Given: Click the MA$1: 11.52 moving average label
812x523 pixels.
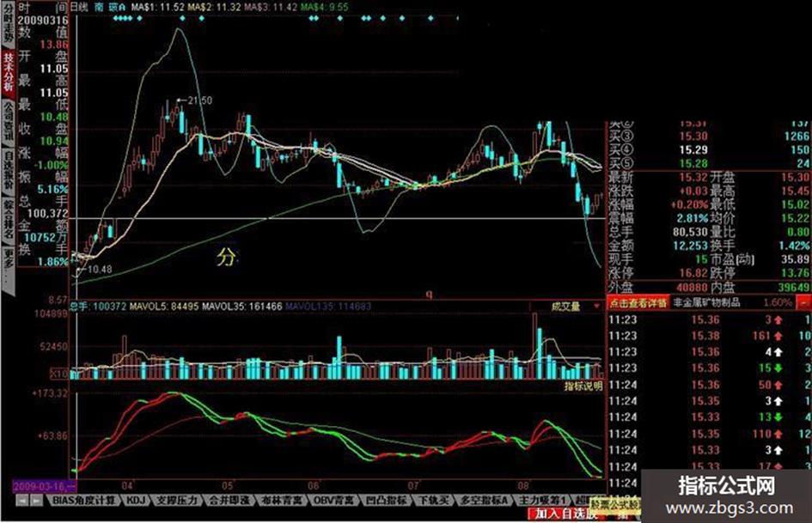Looking at the screenshot, I should point(157,7).
